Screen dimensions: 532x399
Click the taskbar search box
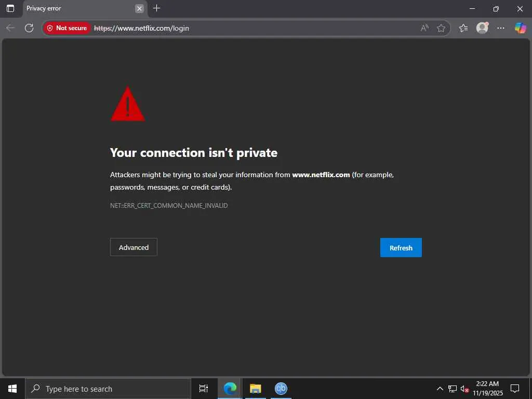(108, 389)
